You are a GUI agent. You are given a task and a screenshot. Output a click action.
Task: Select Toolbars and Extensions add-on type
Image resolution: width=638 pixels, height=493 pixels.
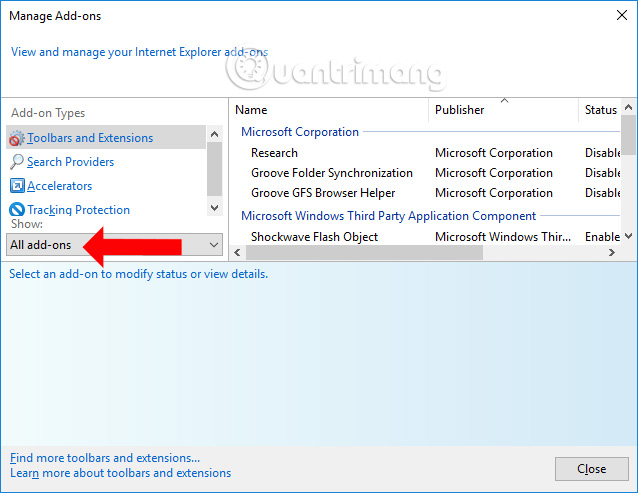coord(106,137)
